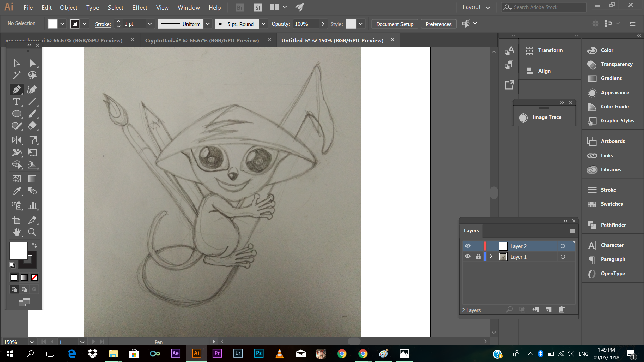
Task: Expand Layer 1 contents
Action: click(x=491, y=257)
